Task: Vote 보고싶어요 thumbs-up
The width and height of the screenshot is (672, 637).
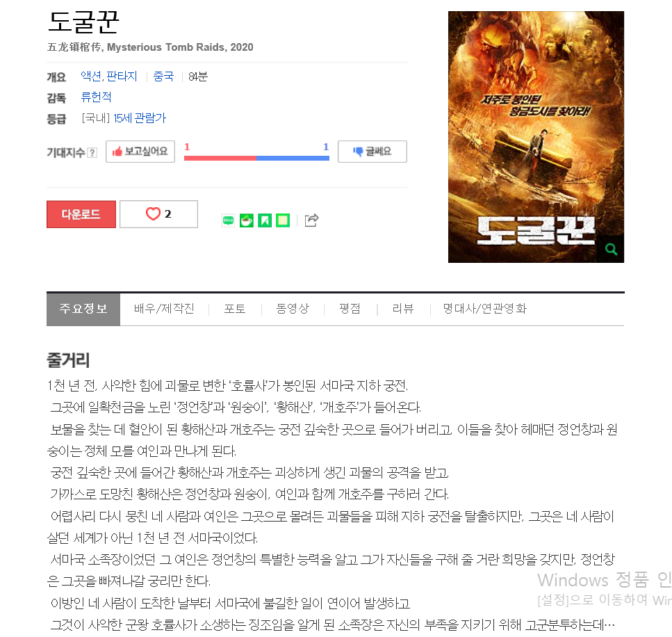Action: tap(140, 152)
